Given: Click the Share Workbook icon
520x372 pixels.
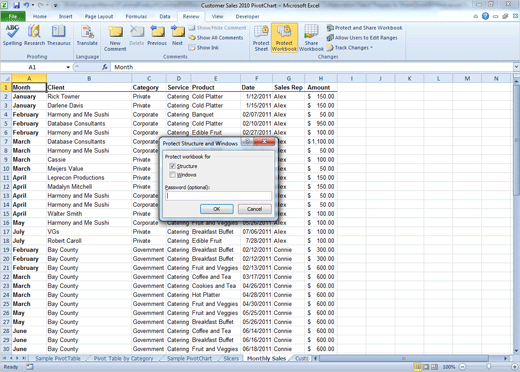Looking at the screenshot, I should point(311,38).
